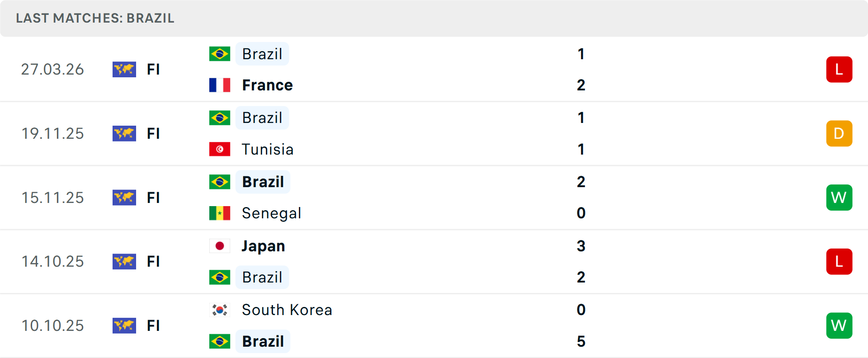
Task: Expand the Japan vs Brazil match details
Action: (x=434, y=261)
